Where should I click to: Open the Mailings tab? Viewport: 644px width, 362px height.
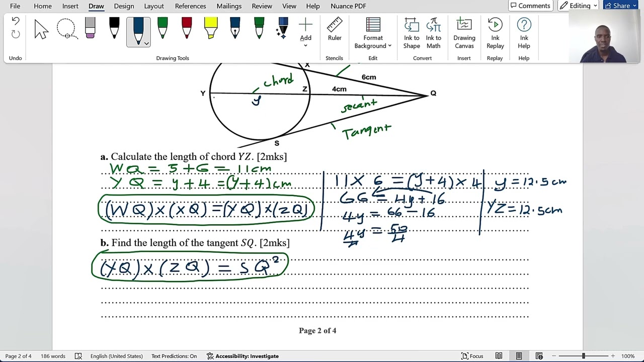click(229, 6)
